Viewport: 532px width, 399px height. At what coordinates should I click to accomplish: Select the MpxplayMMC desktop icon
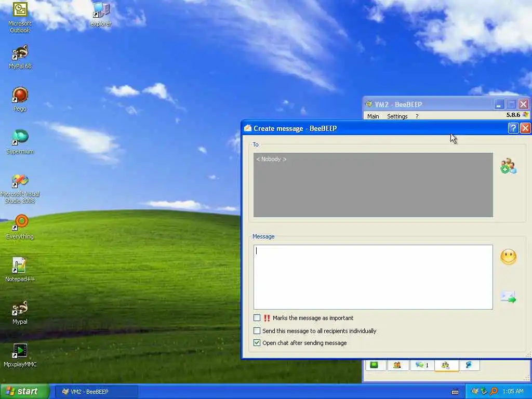(20, 355)
